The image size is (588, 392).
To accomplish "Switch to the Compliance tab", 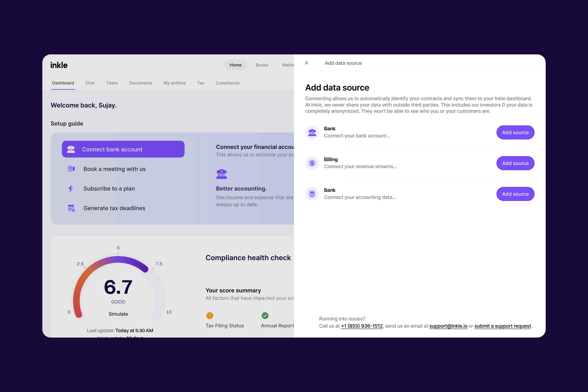I will coord(227,83).
